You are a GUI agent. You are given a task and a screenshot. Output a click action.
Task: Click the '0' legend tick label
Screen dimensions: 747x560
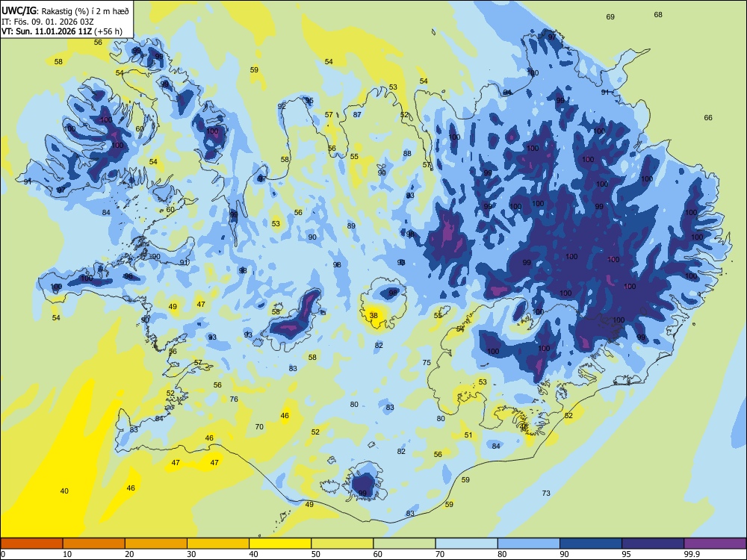click(x=3, y=554)
